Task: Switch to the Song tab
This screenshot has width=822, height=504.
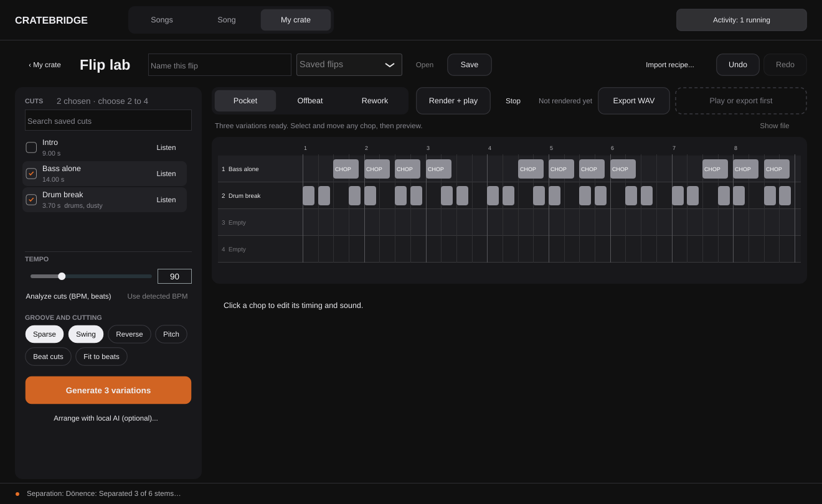Action: click(x=227, y=20)
